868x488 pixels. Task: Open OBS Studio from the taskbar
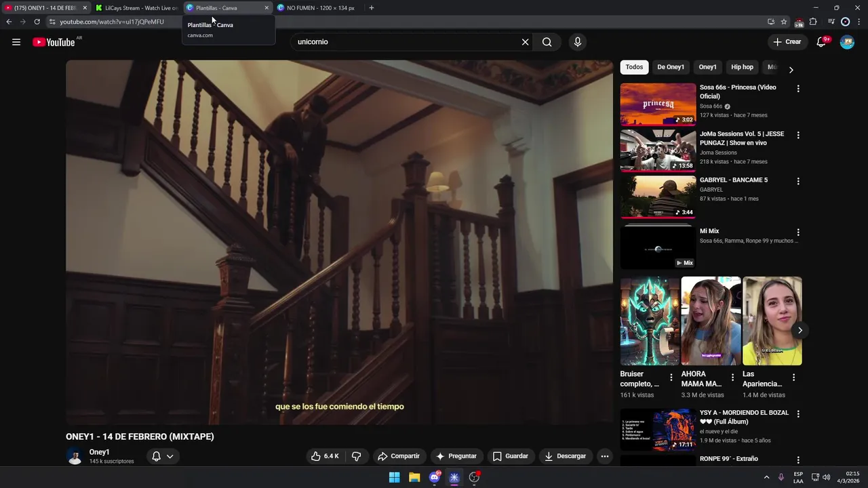(x=474, y=477)
